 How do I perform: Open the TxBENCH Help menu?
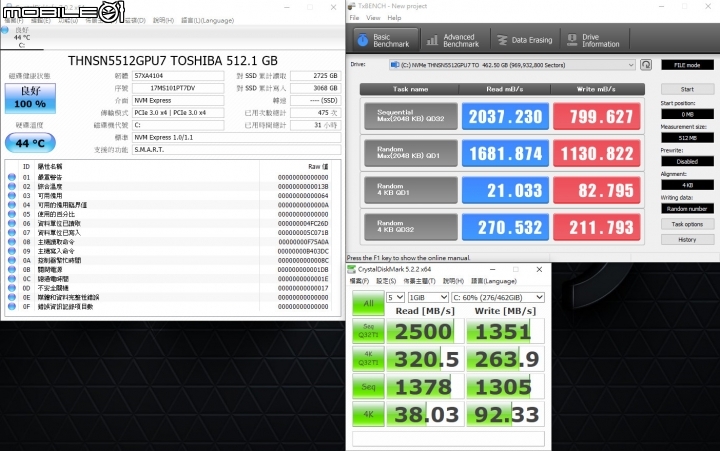coord(394,18)
